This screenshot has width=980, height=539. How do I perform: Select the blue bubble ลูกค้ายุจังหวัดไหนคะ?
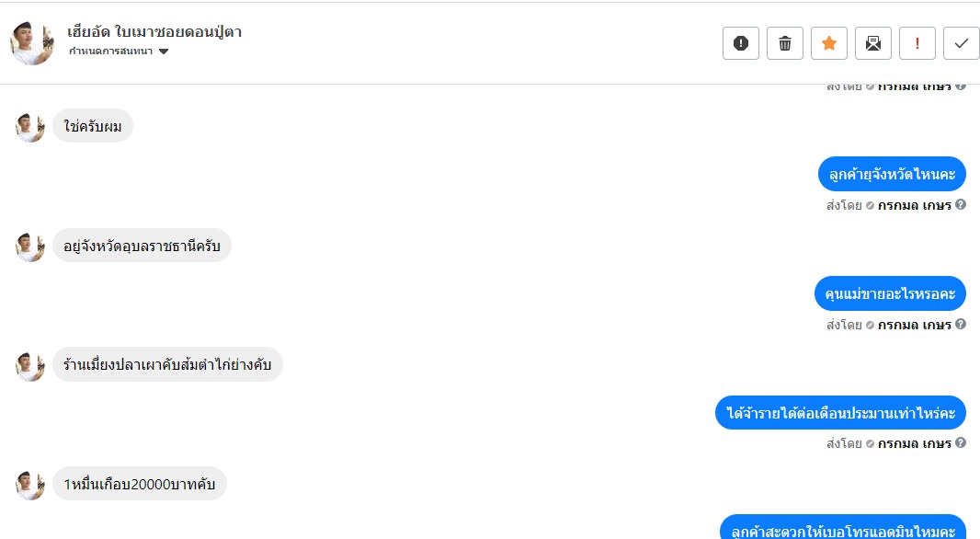[x=892, y=174]
